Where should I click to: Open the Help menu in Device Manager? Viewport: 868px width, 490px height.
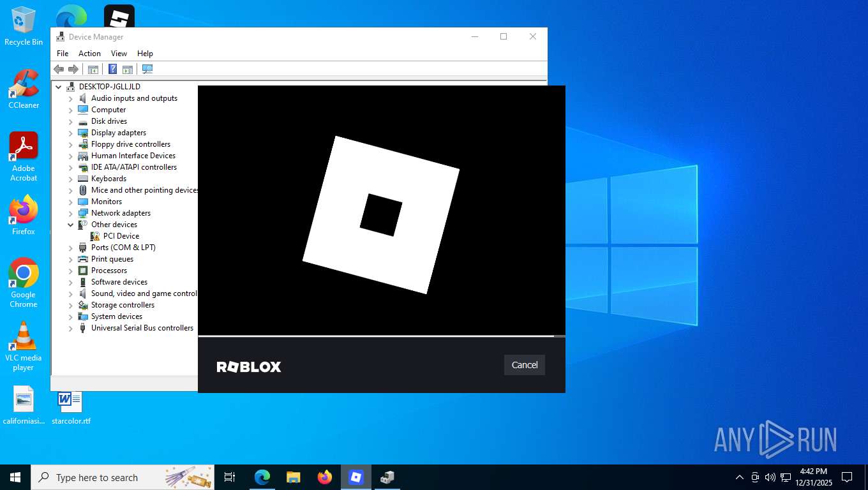[x=145, y=54]
